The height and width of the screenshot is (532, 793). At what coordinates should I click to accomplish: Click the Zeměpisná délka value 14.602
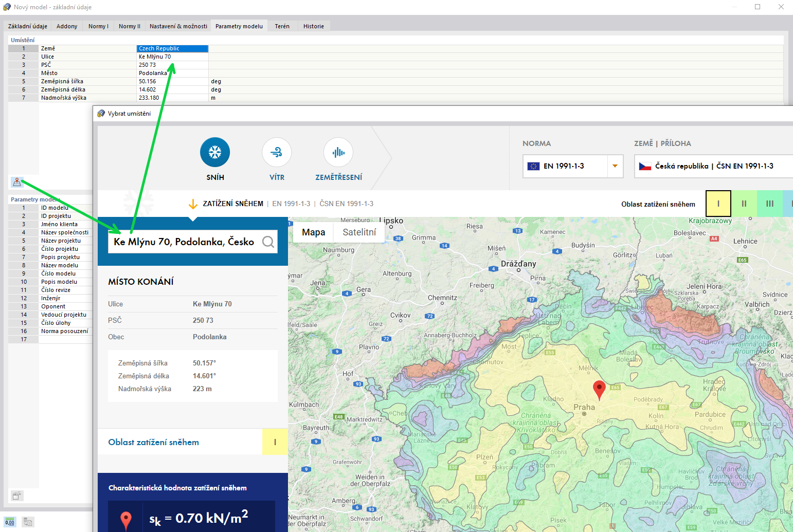pyautogui.click(x=172, y=89)
